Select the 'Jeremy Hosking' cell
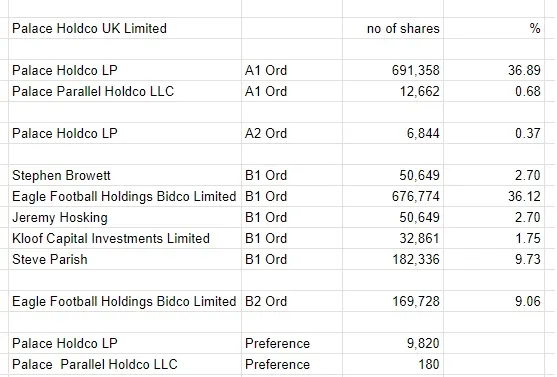Screen dimensions: 557x377 125,217
